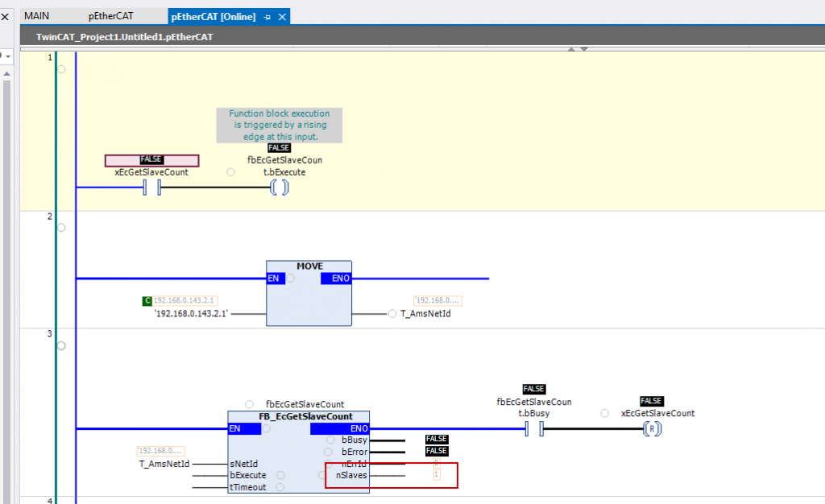Click the circle beside the fbEcGetSlaveCount instance name

pyautogui.click(x=250, y=404)
